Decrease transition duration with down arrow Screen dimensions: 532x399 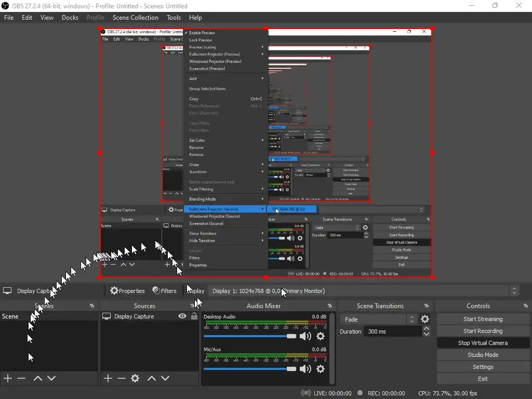pos(427,334)
